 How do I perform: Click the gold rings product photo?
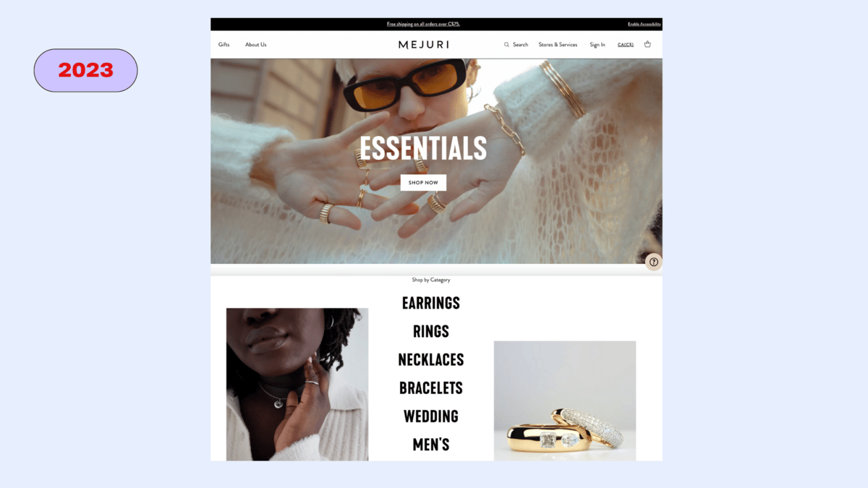click(565, 401)
